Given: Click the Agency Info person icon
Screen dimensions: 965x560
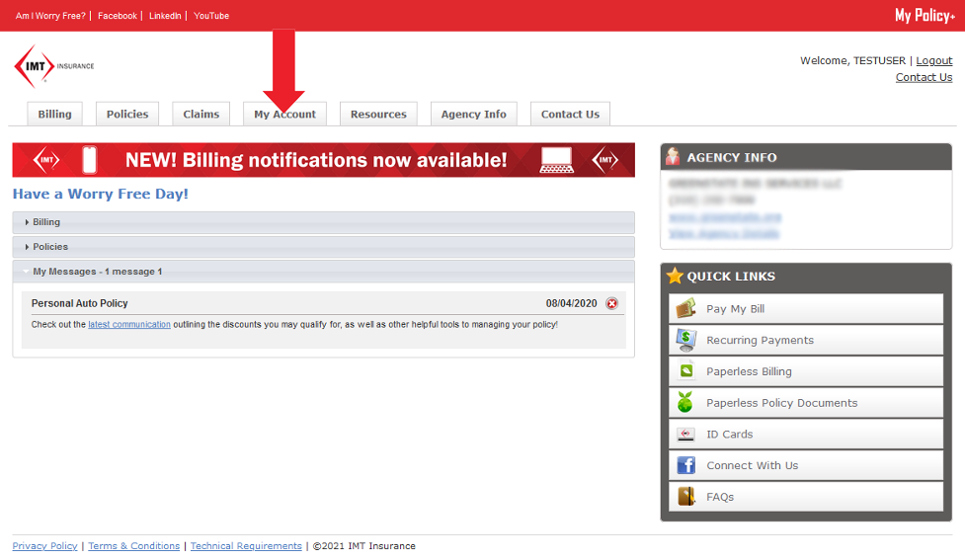Looking at the screenshot, I should pyautogui.click(x=673, y=157).
